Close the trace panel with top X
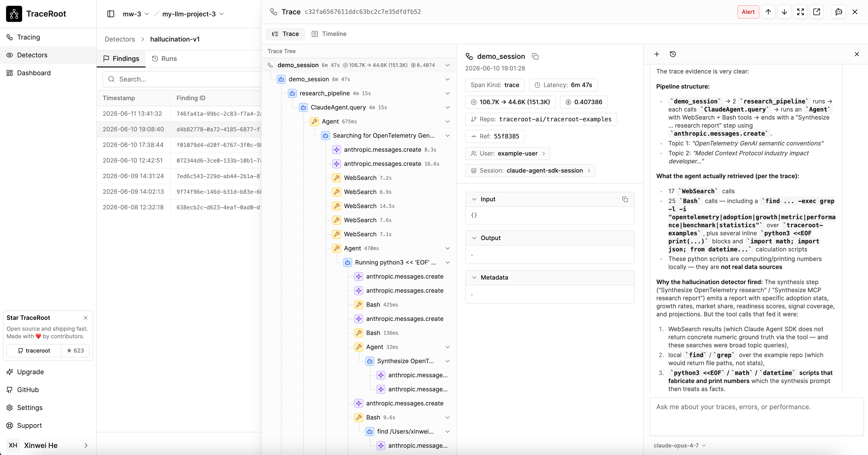868x455 pixels. point(855,12)
